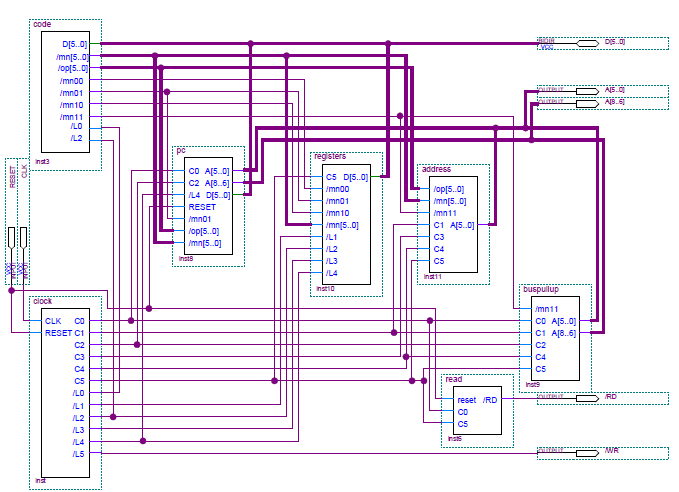Select the buspullup block inst9

(555, 338)
